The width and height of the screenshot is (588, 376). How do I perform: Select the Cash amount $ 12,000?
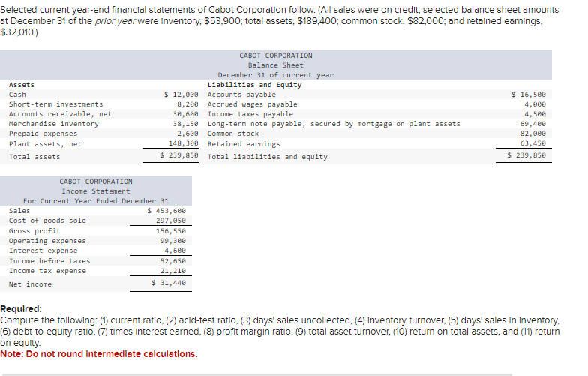(x=181, y=95)
